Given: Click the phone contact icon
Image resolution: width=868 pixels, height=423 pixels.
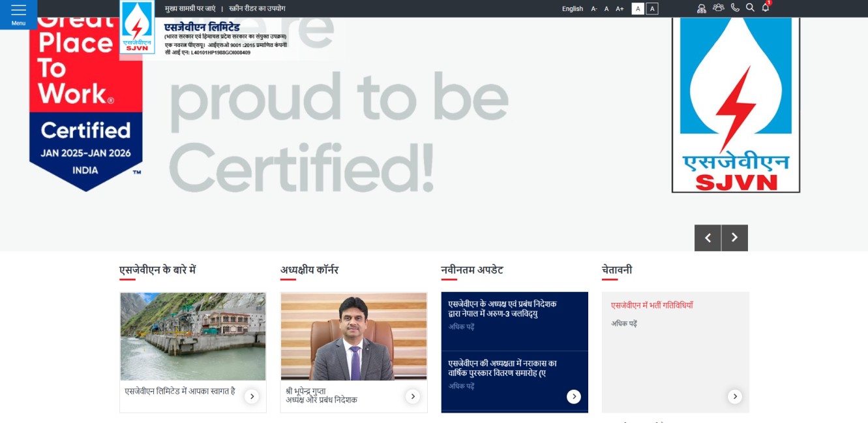Looking at the screenshot, I should (735, 8).
